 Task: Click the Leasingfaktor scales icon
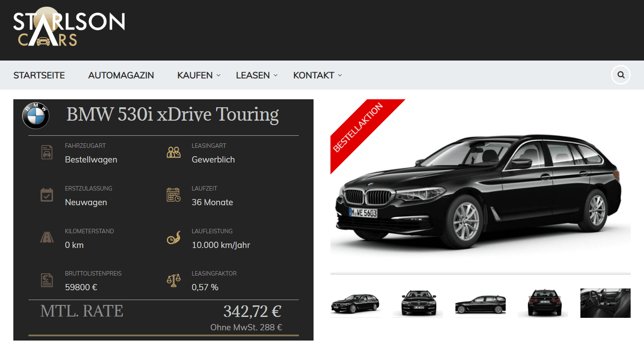[173, 280]
